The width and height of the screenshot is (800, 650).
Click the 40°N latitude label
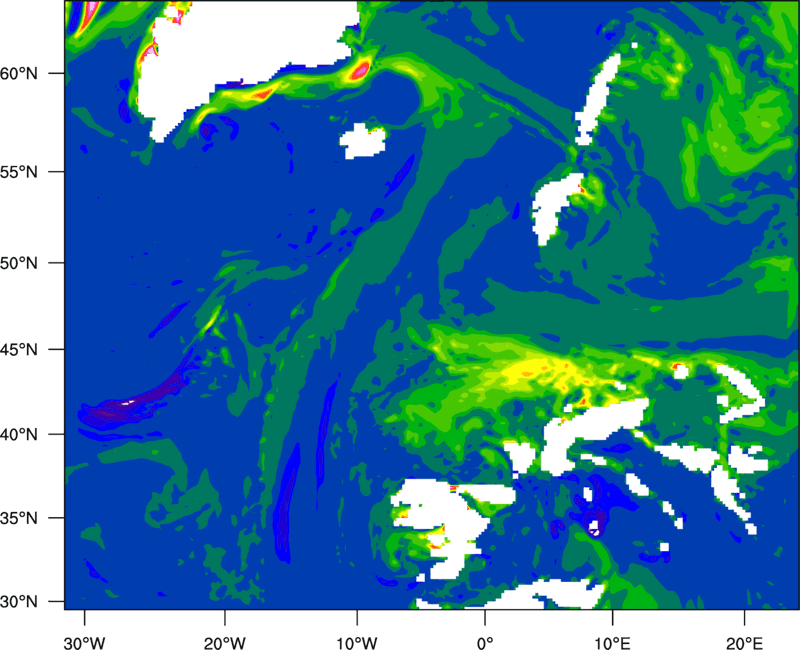[x=19, y=435]
